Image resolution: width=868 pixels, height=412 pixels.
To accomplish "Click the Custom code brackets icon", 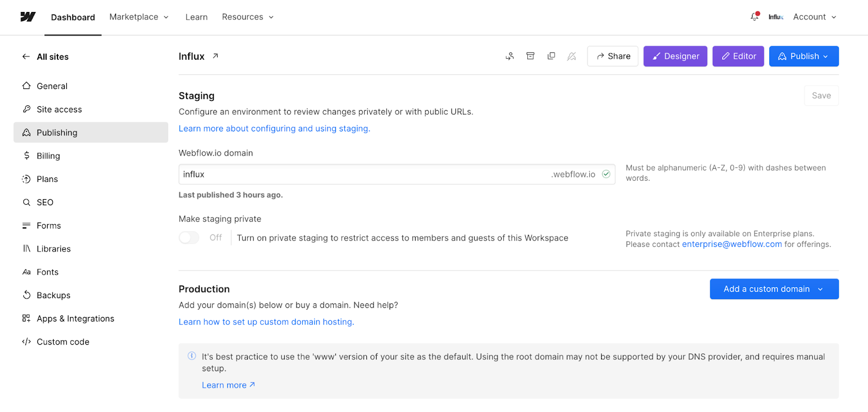I will [27, 342].
